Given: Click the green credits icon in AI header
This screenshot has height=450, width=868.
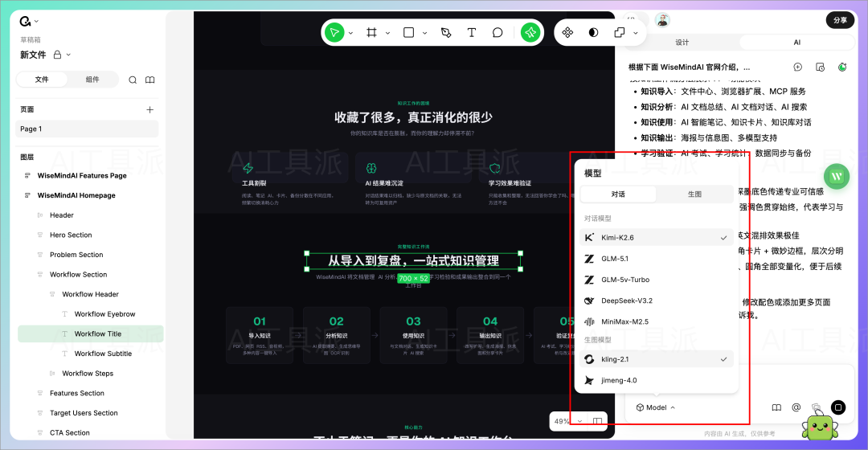Looking at the screenshot, I should pos(842,67).
